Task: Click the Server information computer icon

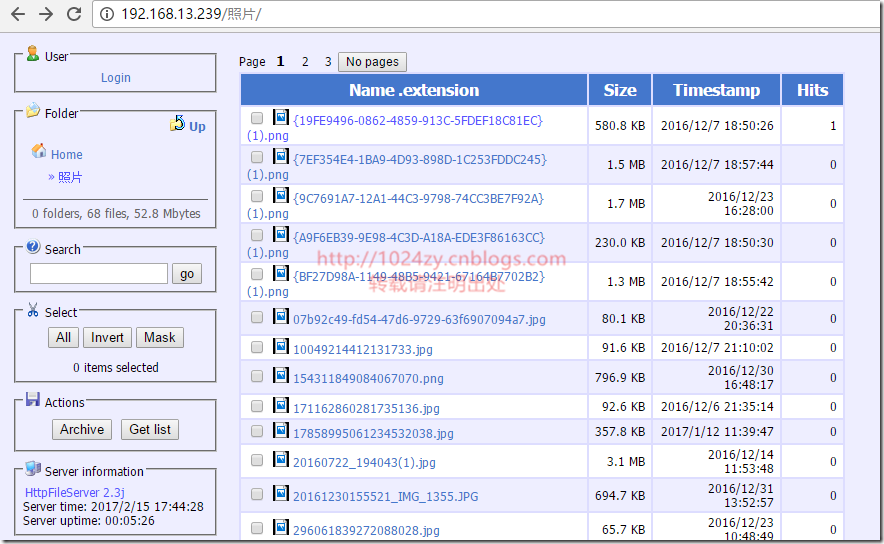Action: tap(33, 468)
